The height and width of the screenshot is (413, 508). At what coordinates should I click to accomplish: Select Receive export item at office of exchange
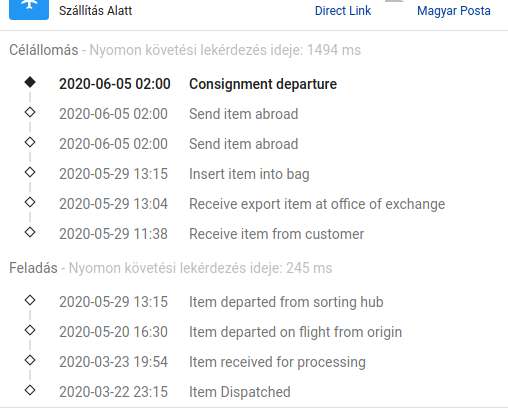click(317, 204)
